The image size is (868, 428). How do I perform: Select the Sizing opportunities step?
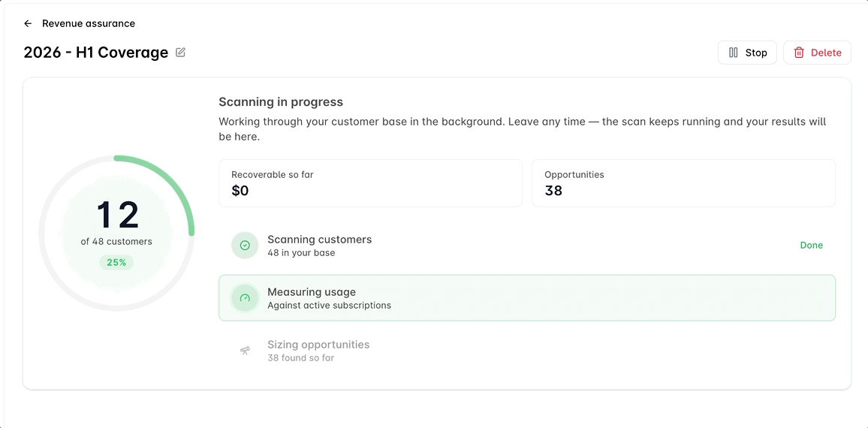pos(527,351)
